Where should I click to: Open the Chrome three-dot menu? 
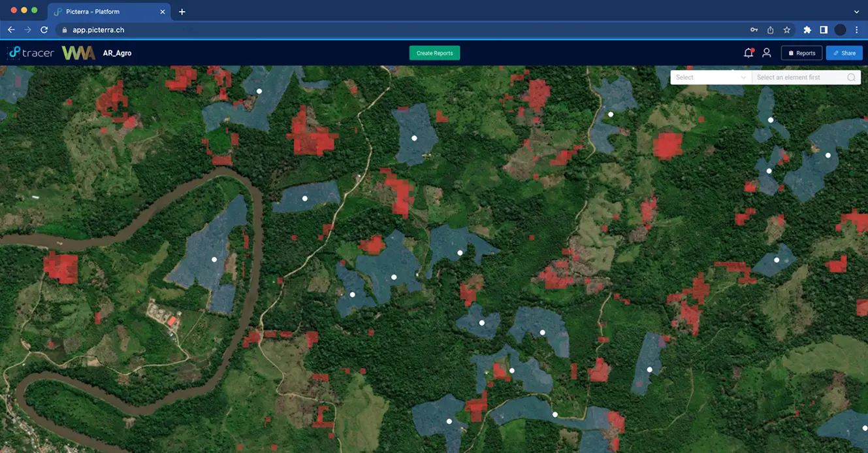click(x=857, y=30)
